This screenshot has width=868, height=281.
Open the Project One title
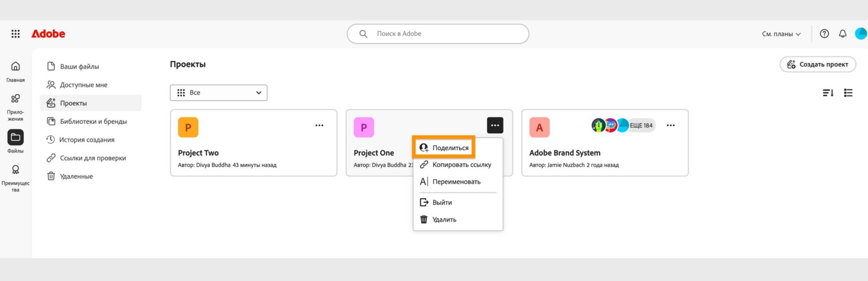[x=373, y=153]
